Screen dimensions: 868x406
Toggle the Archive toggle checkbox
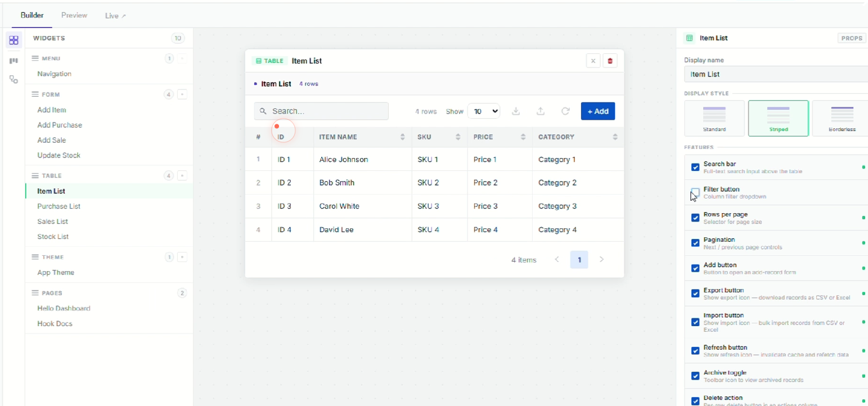(695, 376)
